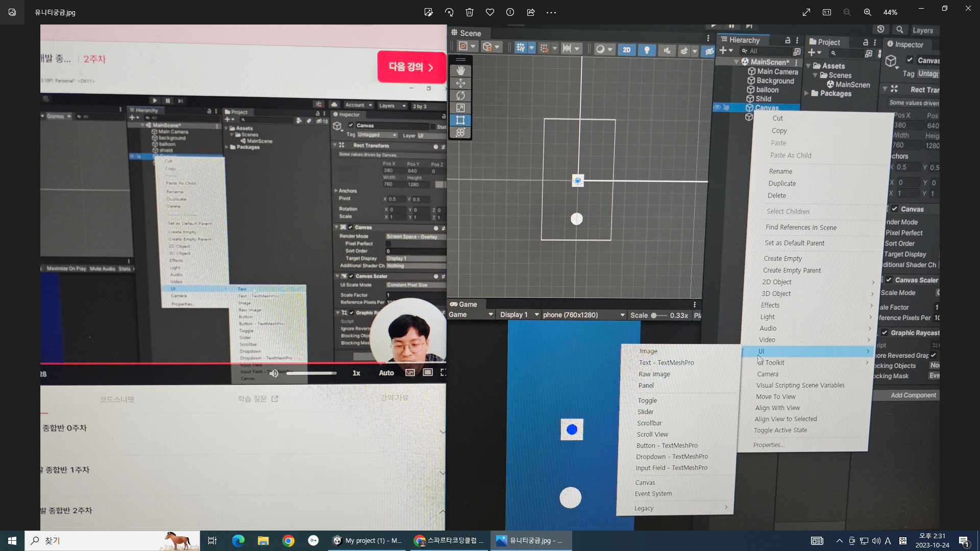The image size is (980, 551).
Task: Click the Hierarchy panel lock icon
Action: 788,40
